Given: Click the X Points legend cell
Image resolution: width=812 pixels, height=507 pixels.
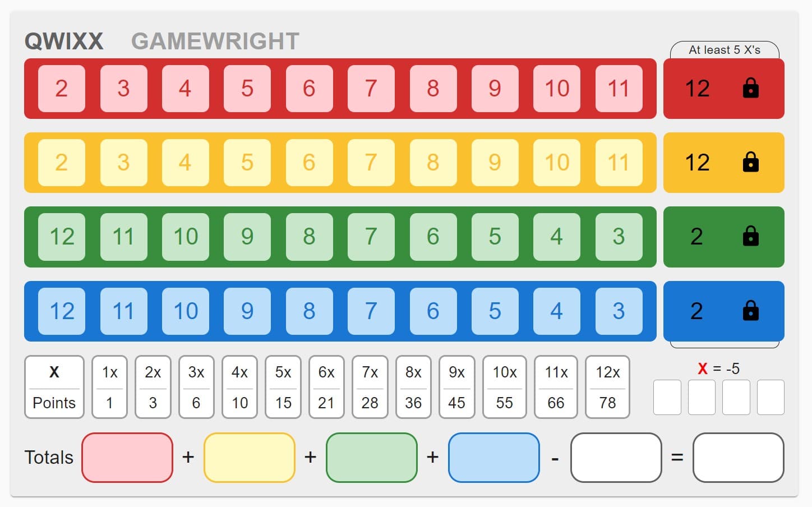Looking at the screenshot, I should (x=54, y=387).
